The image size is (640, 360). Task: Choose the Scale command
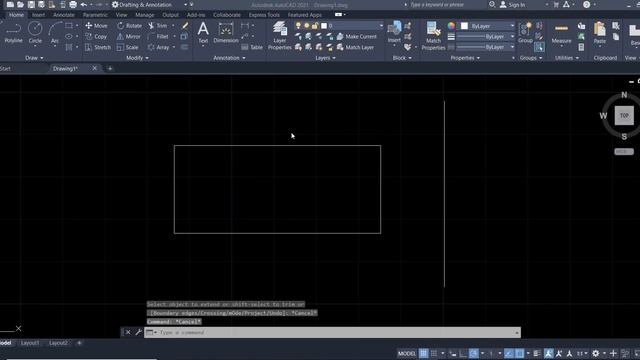pos(128,47)
